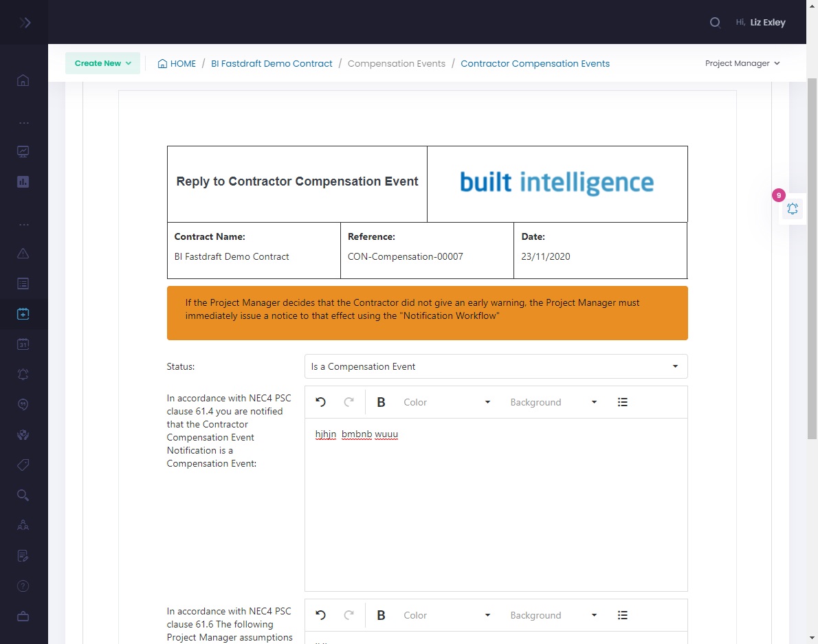This screenshot has width=818, height=644.
Task: Open BI Fastdraft Demo Contract breadcrumb
Action: 272,63
